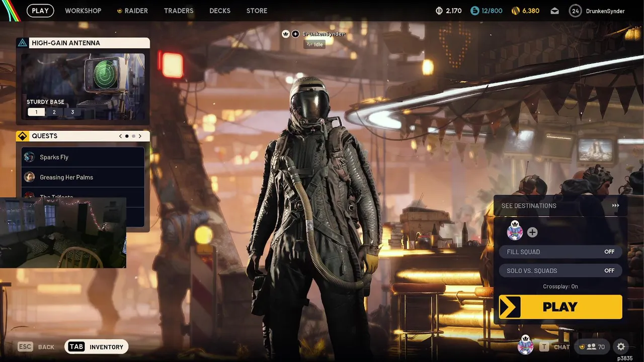Open the level 24 profile badge
Viewport: 644px width, 362px height.
pyautogui.click(x=575, y=11)
